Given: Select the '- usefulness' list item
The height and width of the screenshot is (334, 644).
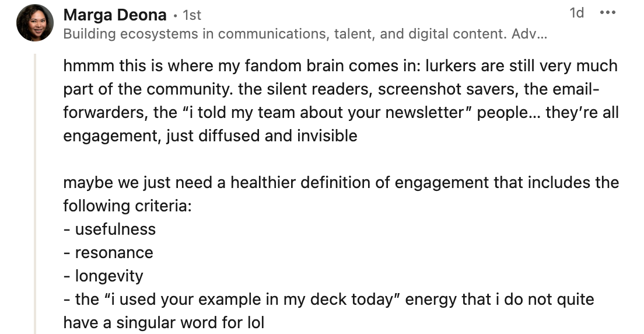Looking at the screenshot, I should tap(110, 229).
